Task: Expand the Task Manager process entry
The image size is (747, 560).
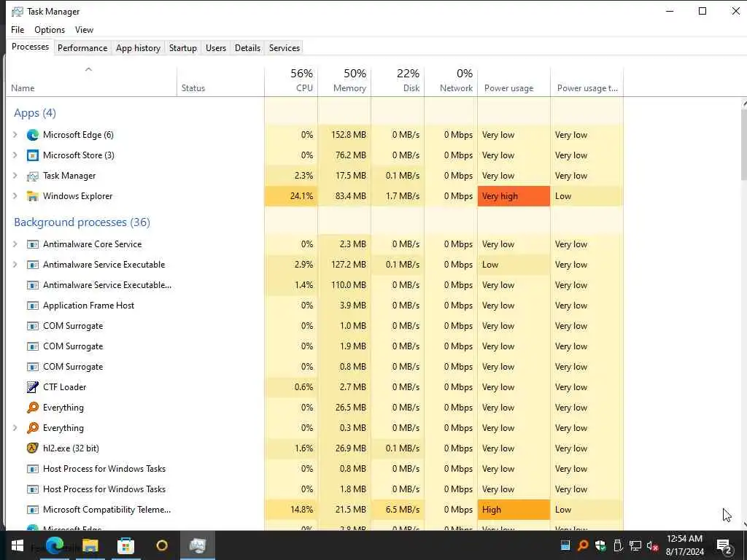Action: (x=15, y=176)
